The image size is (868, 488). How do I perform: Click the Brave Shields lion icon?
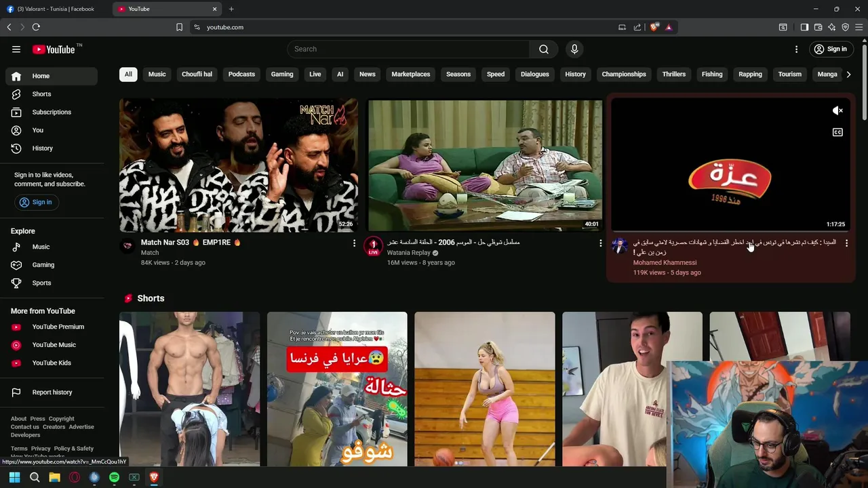[x=654, y=27]
